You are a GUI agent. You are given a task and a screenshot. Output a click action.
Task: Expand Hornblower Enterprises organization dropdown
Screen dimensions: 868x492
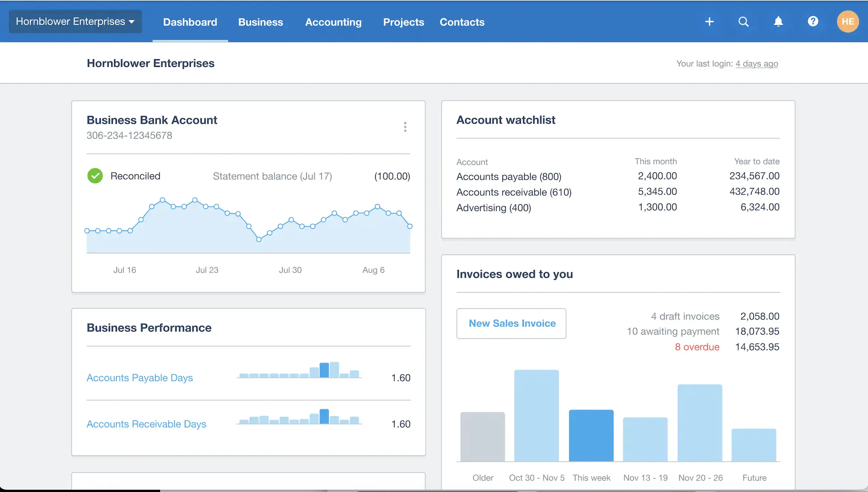click(x=75, y=22)
